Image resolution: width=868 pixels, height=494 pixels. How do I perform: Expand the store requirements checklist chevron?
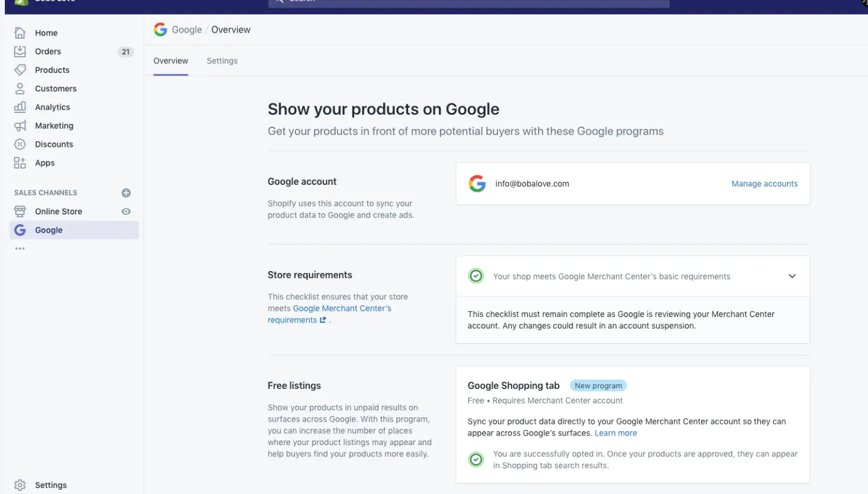(792, 276)
